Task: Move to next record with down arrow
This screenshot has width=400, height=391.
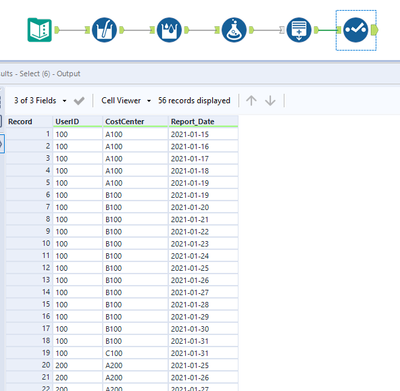Action: pos(270,100)
